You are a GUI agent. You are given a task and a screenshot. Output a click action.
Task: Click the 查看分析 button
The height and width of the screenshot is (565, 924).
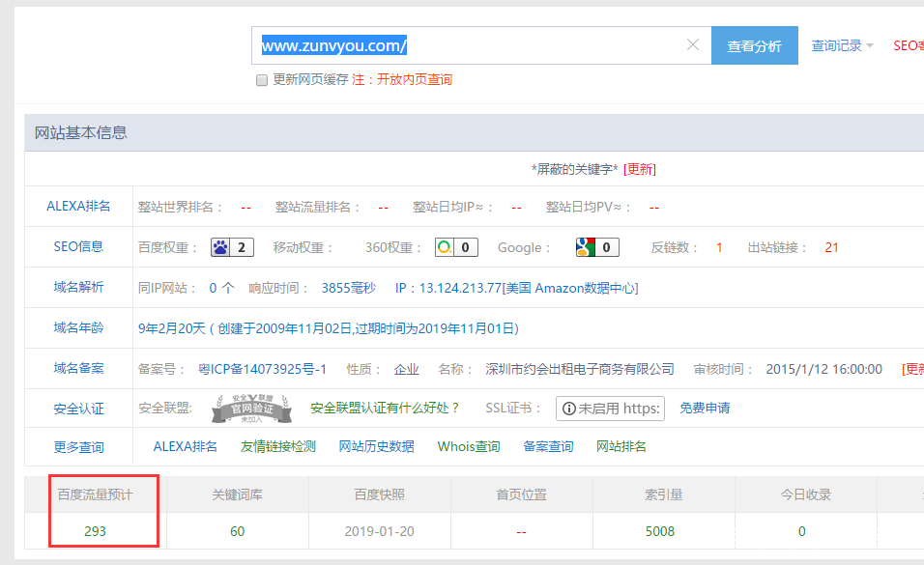click(x=754, y=44)
